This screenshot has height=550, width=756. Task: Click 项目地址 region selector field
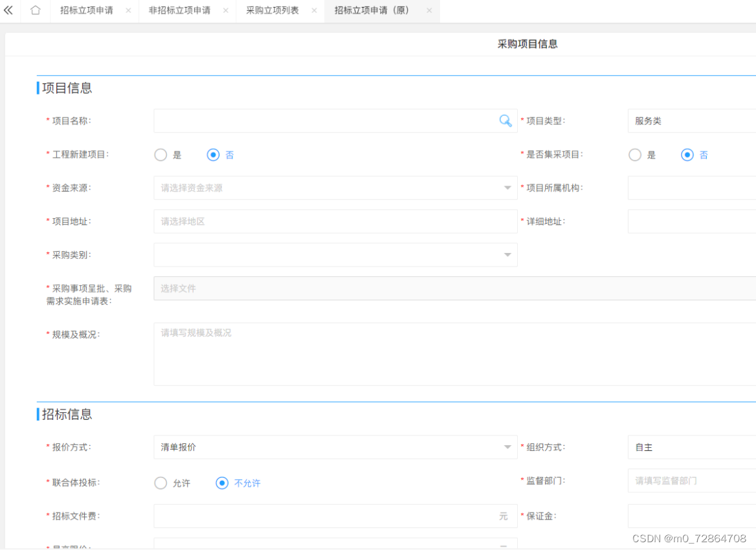coord(335,222)
